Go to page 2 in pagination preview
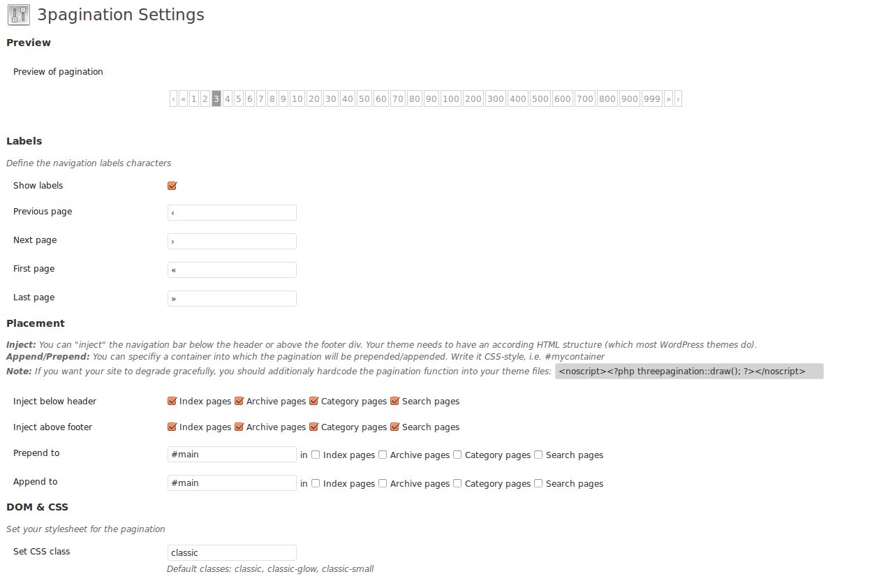Image resolution: width=886 pixels, height=588 pixels. (x=205, y=99)
